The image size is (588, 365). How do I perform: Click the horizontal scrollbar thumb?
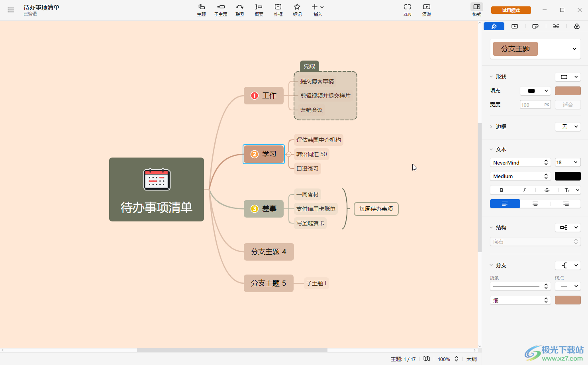pyautogui.click(x=232, y=350)
